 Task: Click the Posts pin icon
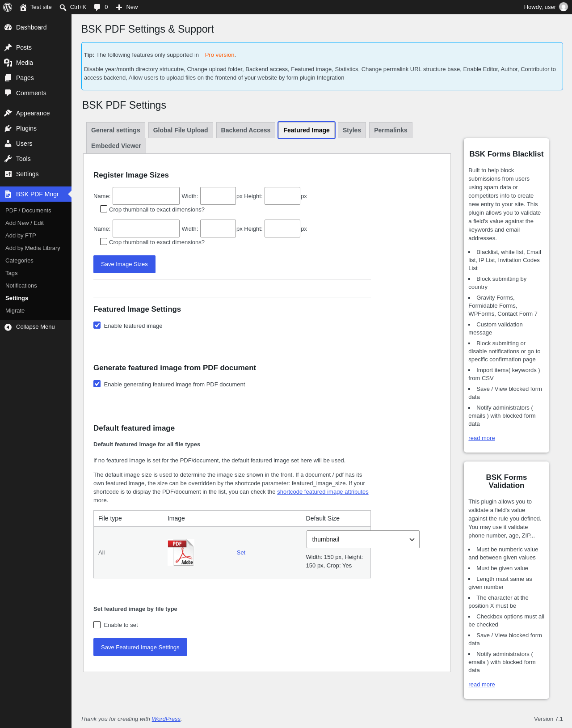click(8, 47)
